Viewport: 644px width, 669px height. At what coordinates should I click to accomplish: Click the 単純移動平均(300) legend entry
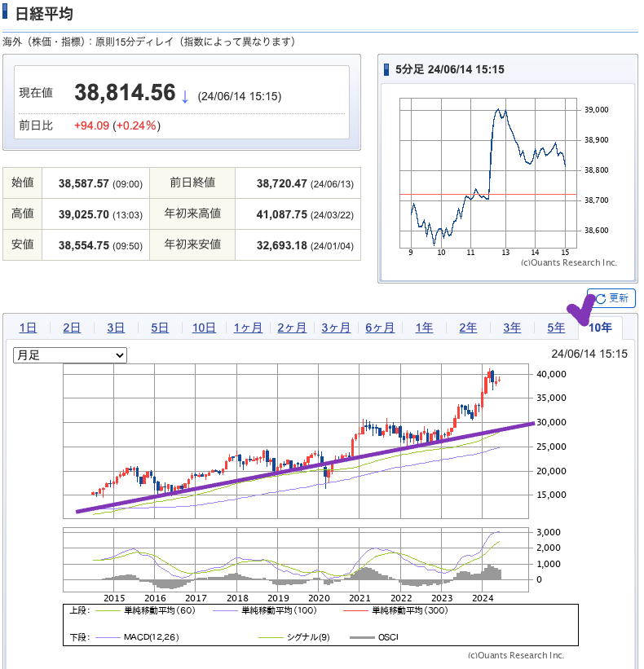coord(395,610)
